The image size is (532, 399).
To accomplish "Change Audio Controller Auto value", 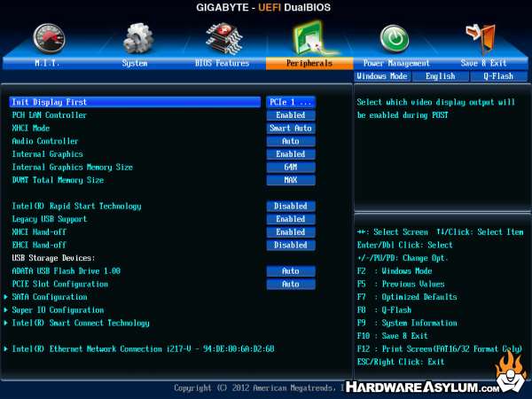I will pyautogui.click(x=291, y=141).
